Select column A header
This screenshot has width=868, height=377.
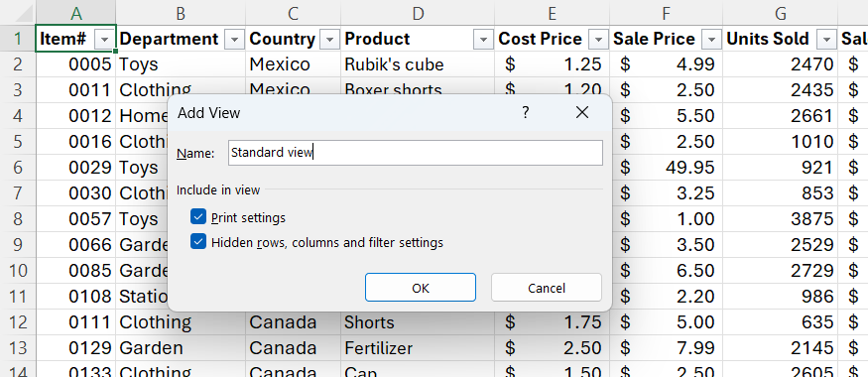pos(76,13)
